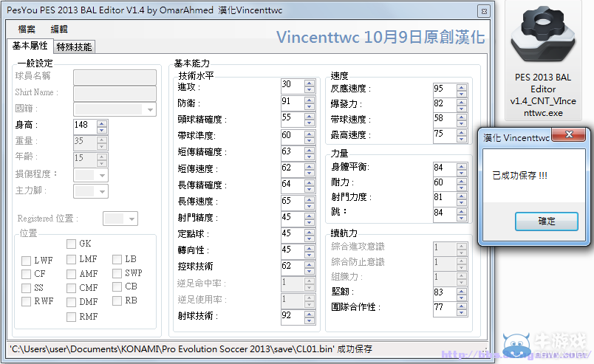Click 確定 in the save success dialog

(x=546, y=222)
